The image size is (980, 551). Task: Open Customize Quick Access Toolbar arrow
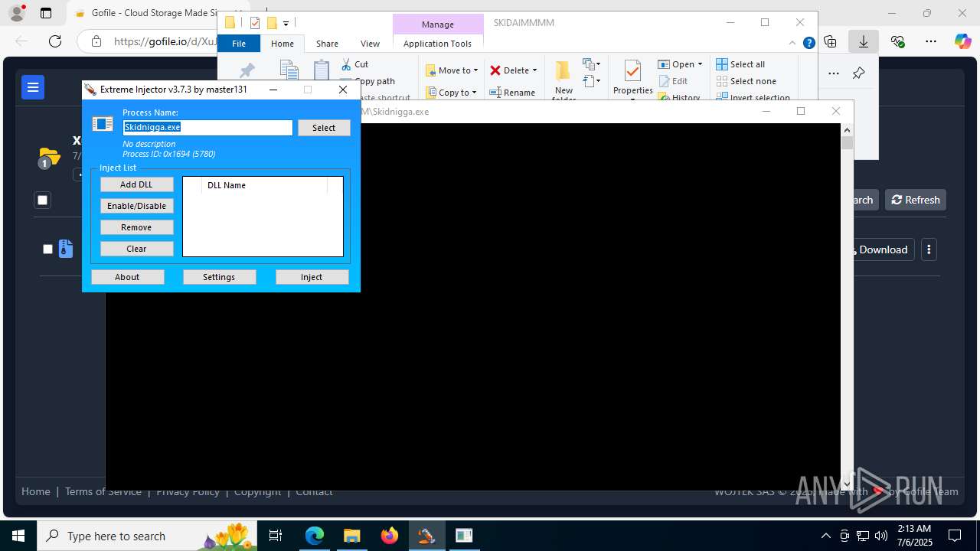tap(286, 23)
